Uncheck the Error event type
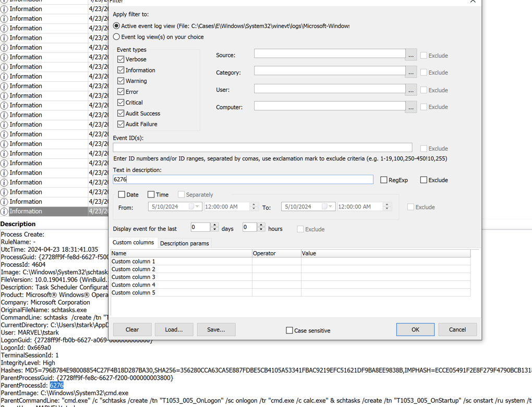This screenshot has width=532, height=407. (x=121, y=92)
